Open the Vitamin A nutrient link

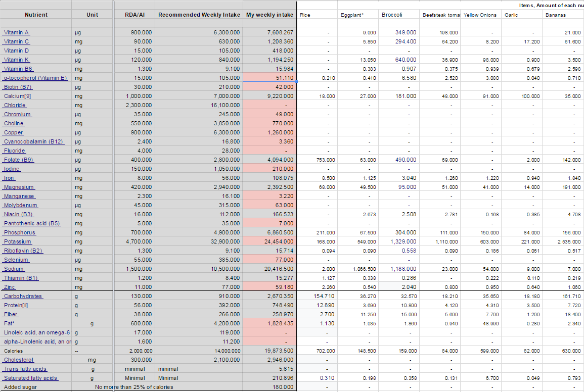[x=16, y=32]
